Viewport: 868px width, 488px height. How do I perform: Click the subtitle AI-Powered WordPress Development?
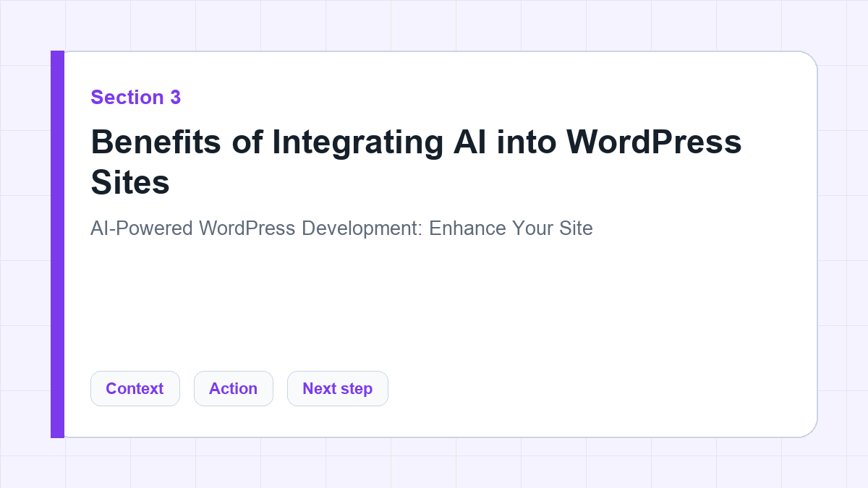pos(341,228)
